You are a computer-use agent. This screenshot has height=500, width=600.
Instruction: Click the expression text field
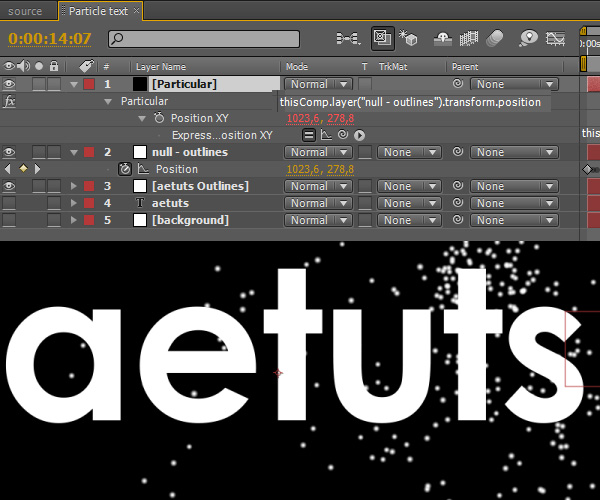pos(414,102)
